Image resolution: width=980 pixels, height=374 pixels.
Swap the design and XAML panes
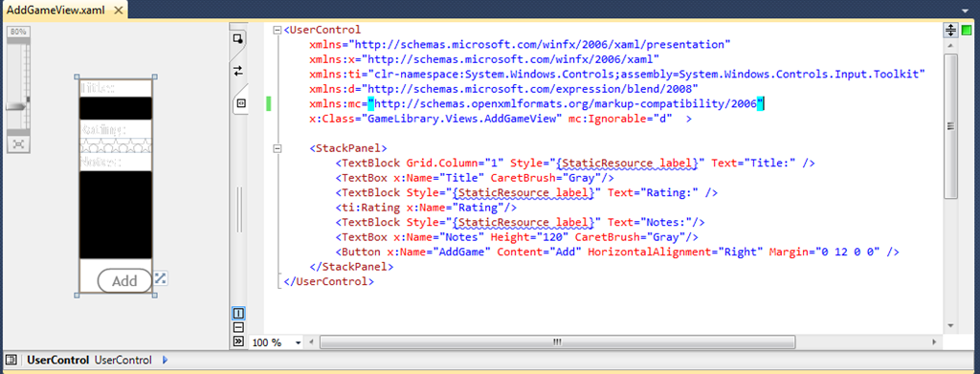point(238,71)
